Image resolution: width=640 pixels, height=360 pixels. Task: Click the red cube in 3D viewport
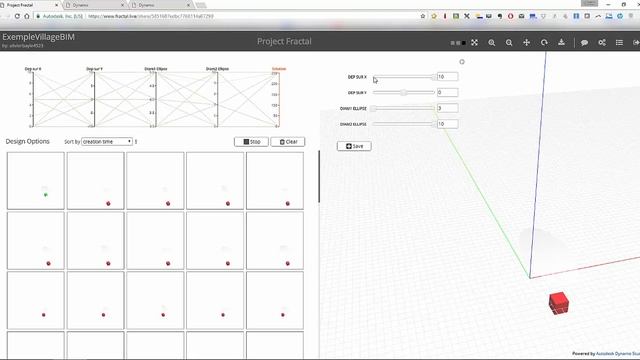pyautogui.click(x=558, y=303)
